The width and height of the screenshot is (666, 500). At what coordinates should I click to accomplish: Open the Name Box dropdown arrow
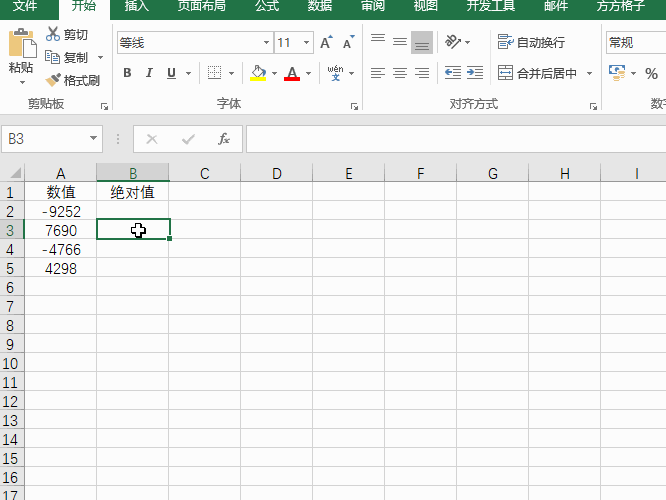[x=93, y=138]
